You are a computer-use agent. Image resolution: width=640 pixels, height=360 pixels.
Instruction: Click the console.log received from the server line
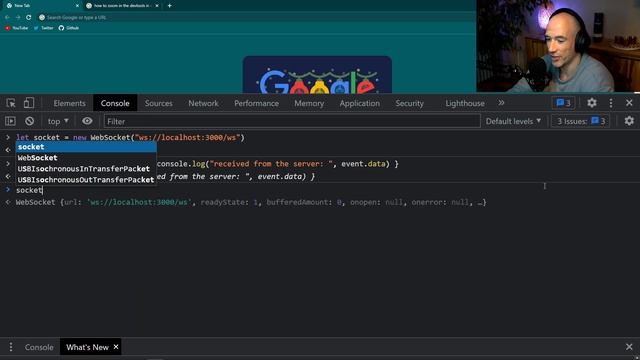[x=278, y=164]
